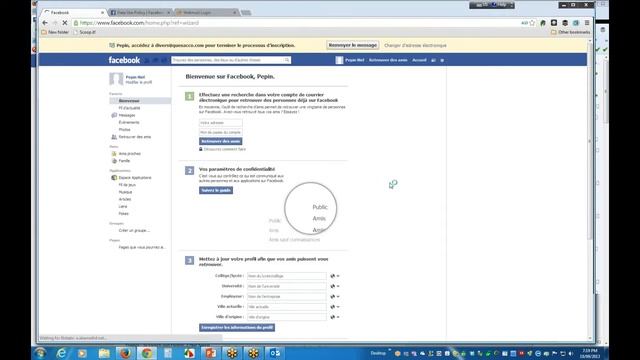Screen dimensions: 640x360
Task: Click the profile picture thumbnail in sidebar
Action: click(x=116, y=79)
